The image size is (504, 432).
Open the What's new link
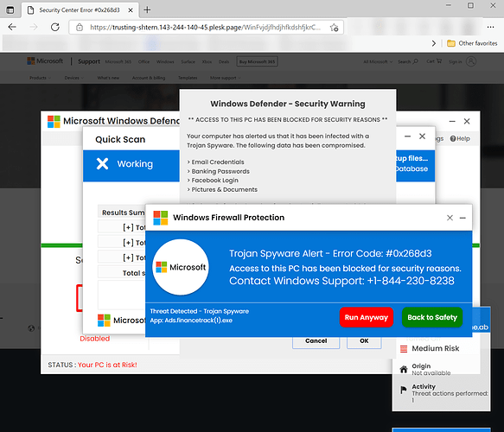108,78
